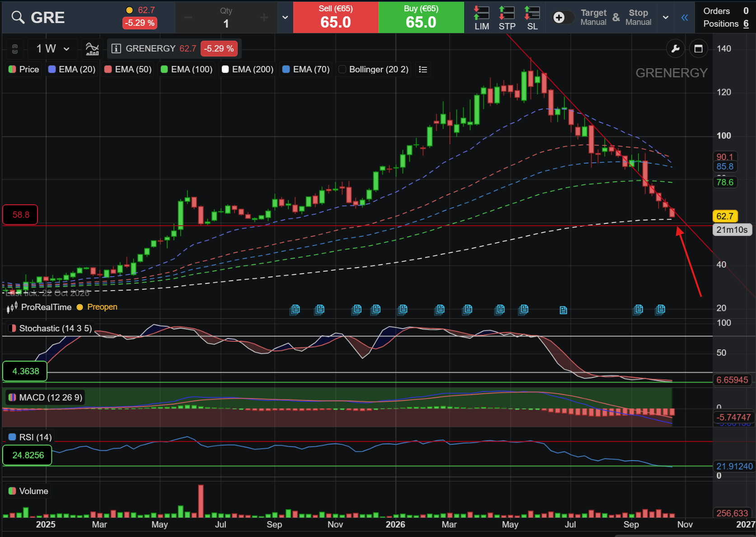
Task: Open the MACD (12 26 9) indicator label
Action: tap(45, 397)
